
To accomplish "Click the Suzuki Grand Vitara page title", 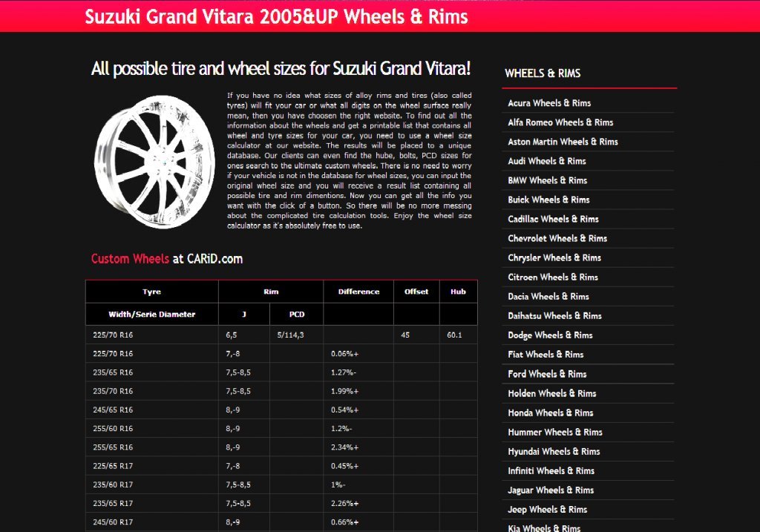I will point(276,16).
